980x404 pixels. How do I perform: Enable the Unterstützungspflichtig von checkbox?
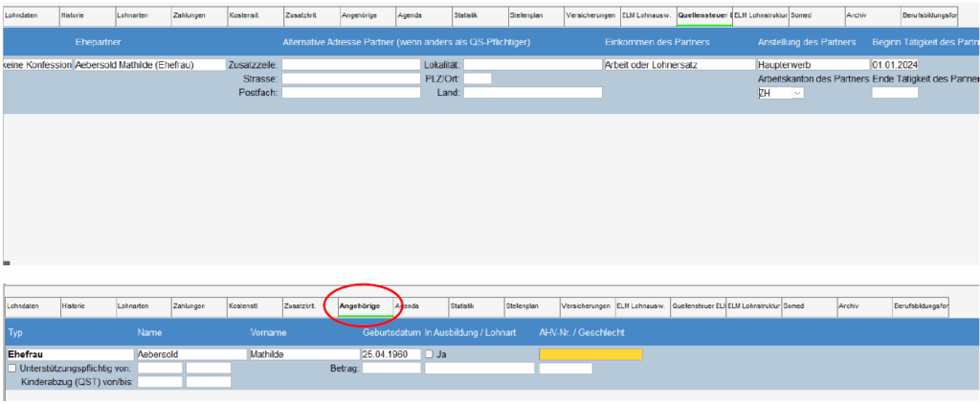click(x=11, y=368)
